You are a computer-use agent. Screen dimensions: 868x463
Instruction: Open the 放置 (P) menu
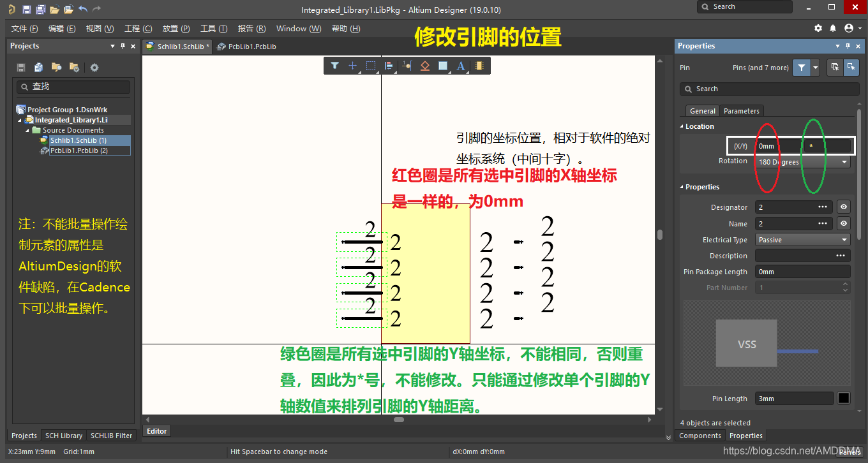176,29
